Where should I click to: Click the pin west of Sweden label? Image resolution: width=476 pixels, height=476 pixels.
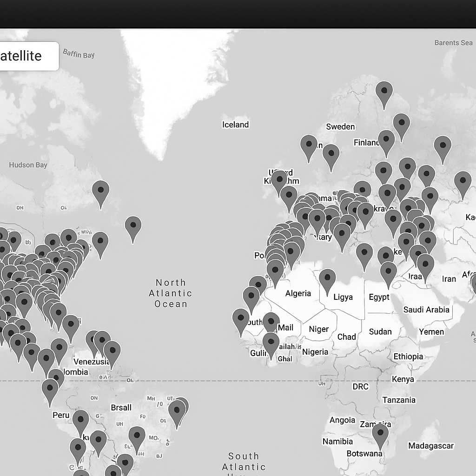pos(309,146)
